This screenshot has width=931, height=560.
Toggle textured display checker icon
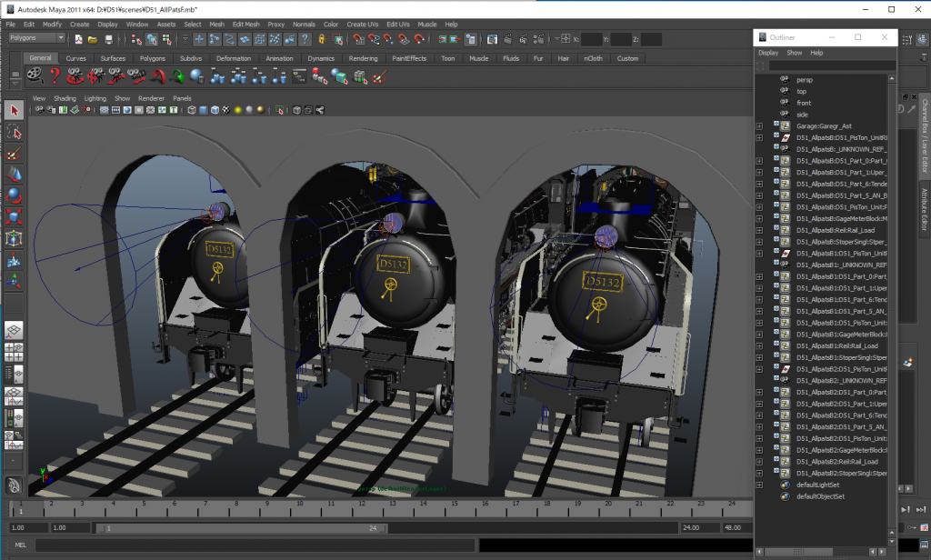(x=225, y=110)
